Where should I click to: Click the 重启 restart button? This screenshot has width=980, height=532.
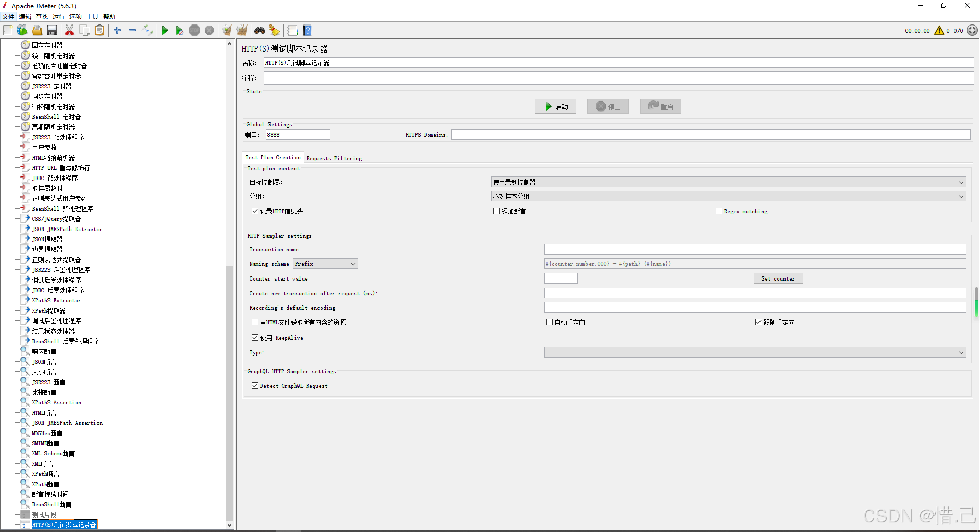pyautogui.click(x=660, y=106)
